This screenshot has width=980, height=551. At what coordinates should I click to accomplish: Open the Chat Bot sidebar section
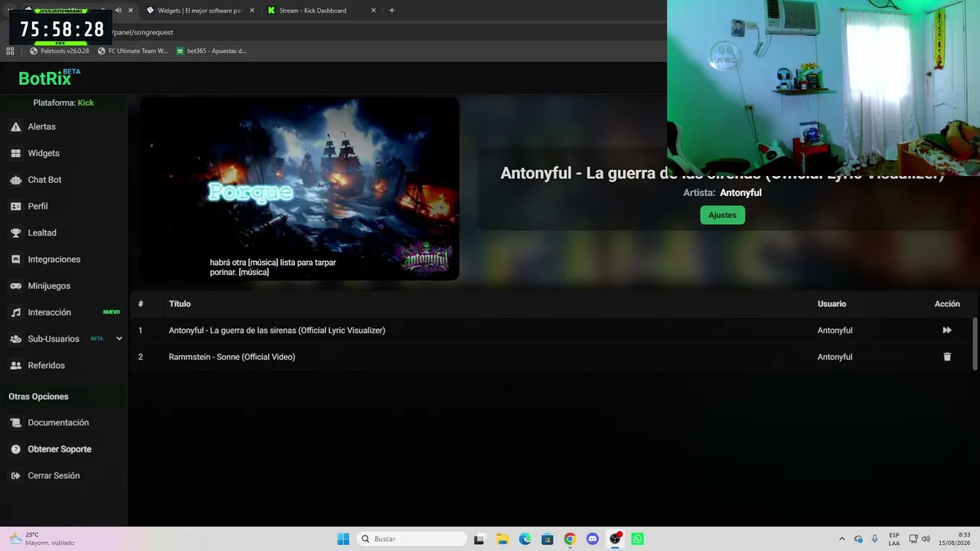click(44, 180)
